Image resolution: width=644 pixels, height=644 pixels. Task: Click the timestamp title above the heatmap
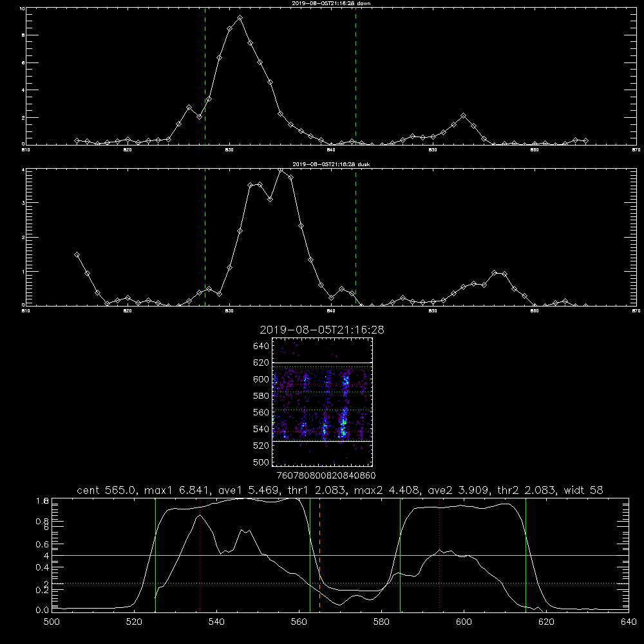point(322,330)
